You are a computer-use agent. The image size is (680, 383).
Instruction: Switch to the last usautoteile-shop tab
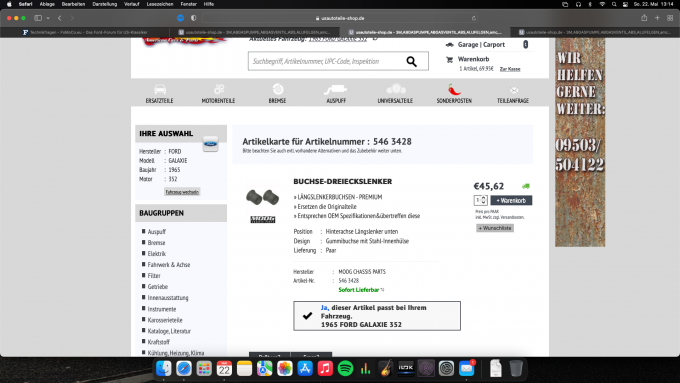[595, 32]
